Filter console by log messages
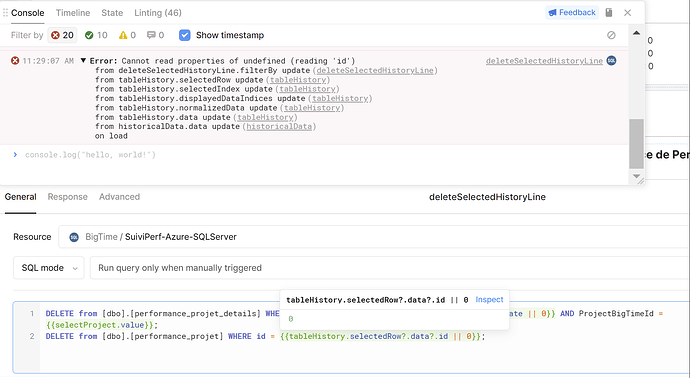Viewport: 690px width, 378px height. pos(155,35)
